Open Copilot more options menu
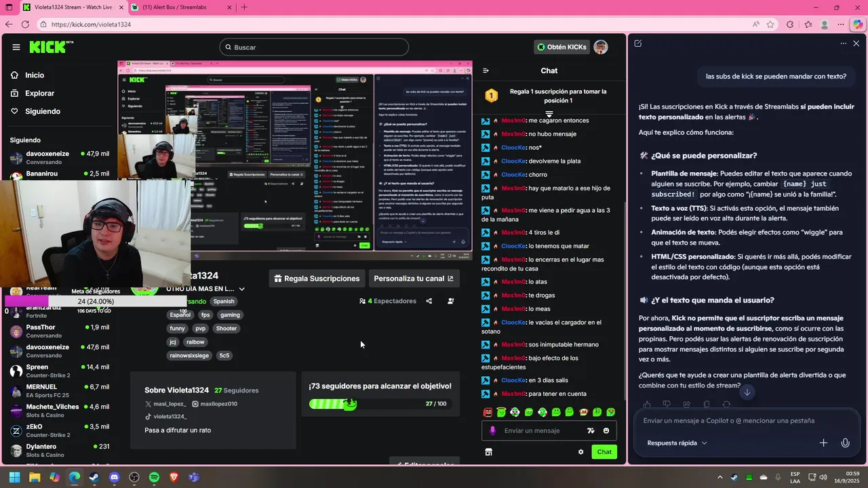 844,43
